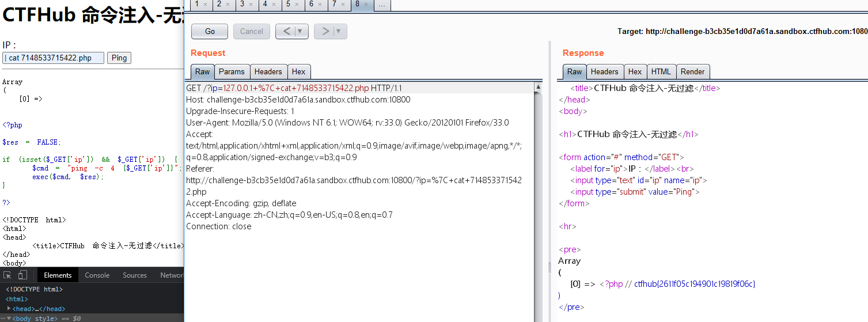Open the Headers tab in Response panel
This screenshot has width=868, height=322.
coord(605,71)
